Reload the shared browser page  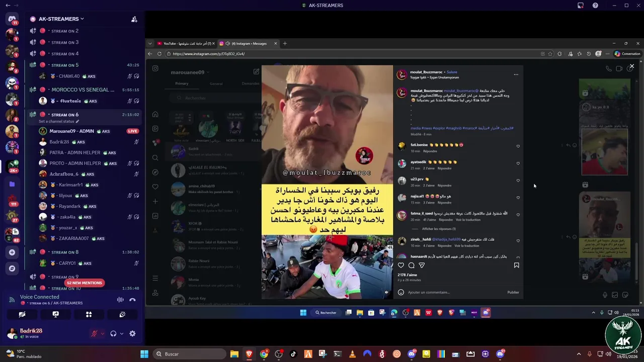pyautogui.click(x=159, y=54)
